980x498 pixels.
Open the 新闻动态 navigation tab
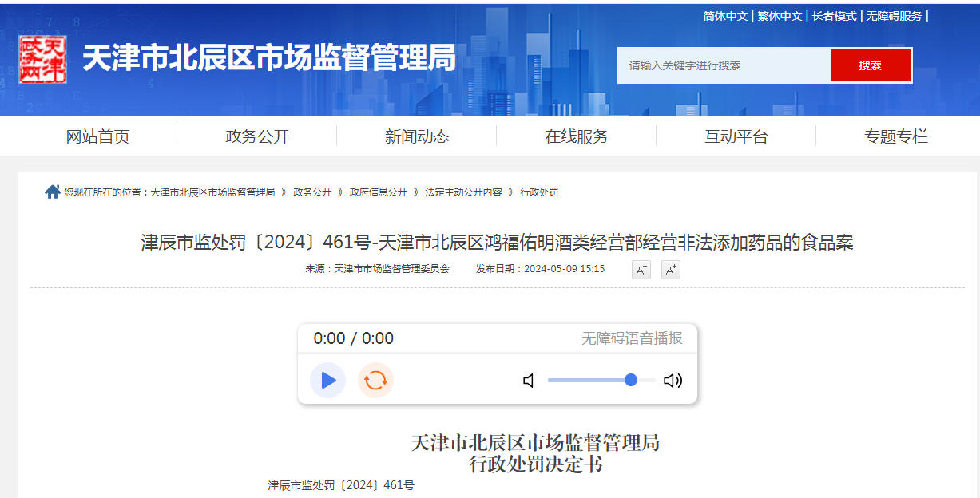pyautogui.click(x=417, y=136)
